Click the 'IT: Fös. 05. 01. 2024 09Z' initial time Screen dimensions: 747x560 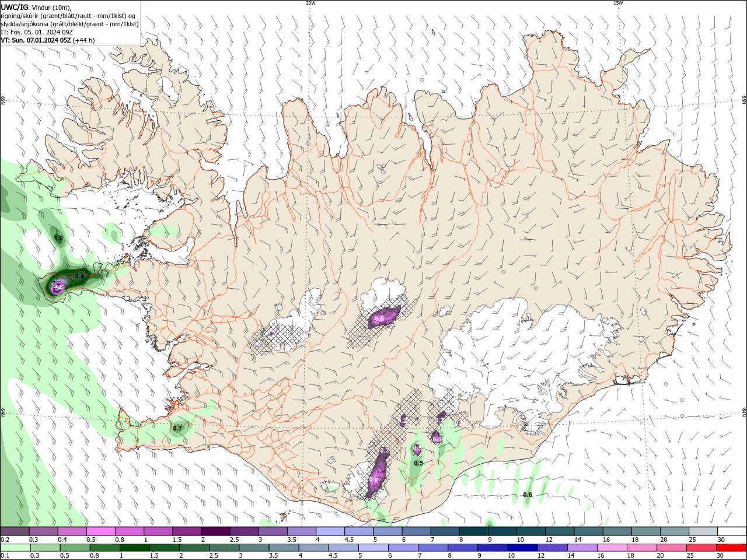tap(37, 32)
